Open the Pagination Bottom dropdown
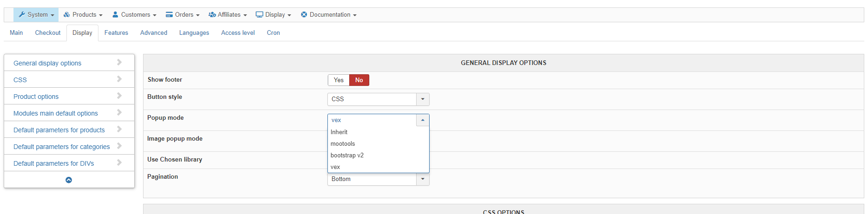The image size is (868, 214). 378,179
